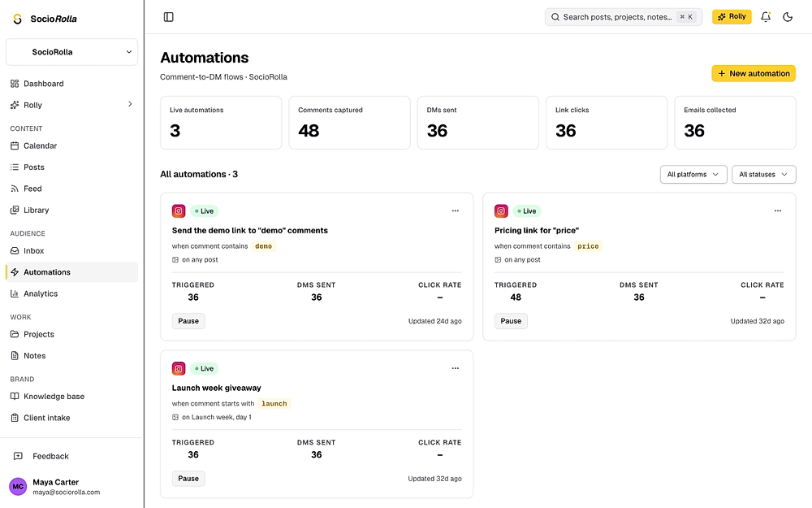The image size is (812, 508).
Task: Open the notifications bell
Action: point(766,17)
